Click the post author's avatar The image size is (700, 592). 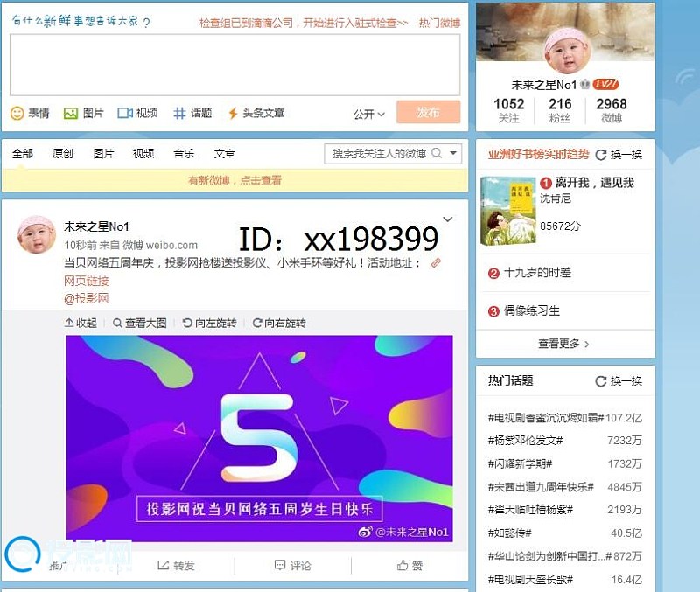coord(37,234)
